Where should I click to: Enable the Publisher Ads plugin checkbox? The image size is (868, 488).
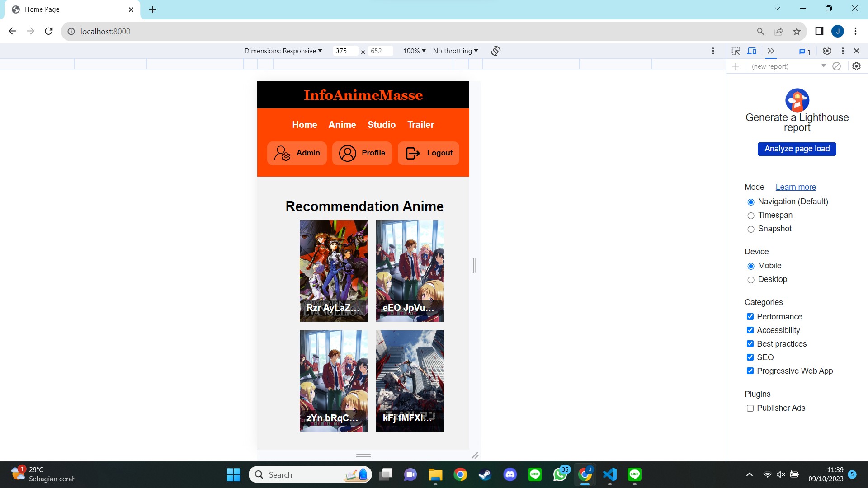click(750, 408)
